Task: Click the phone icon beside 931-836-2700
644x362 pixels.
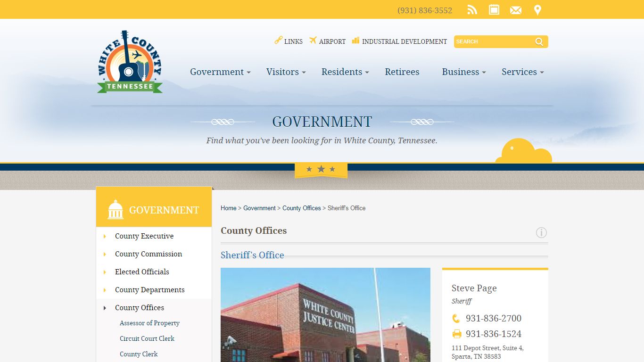Action: tap(456, 318)
